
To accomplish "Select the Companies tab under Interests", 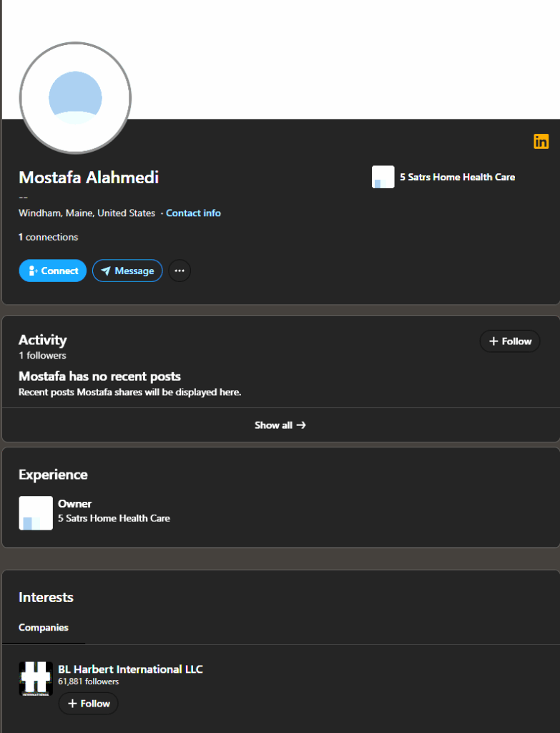I will click(44, 628).
